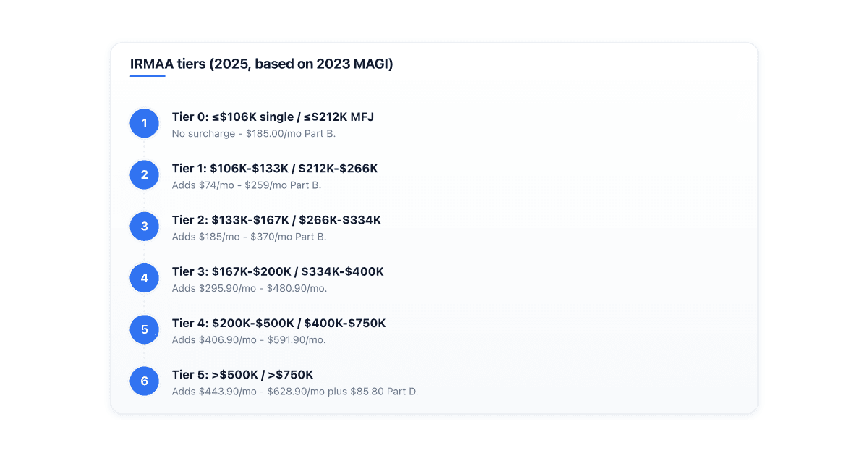
Task: Click the step 5 circle badge
Action: pos(144,329)
